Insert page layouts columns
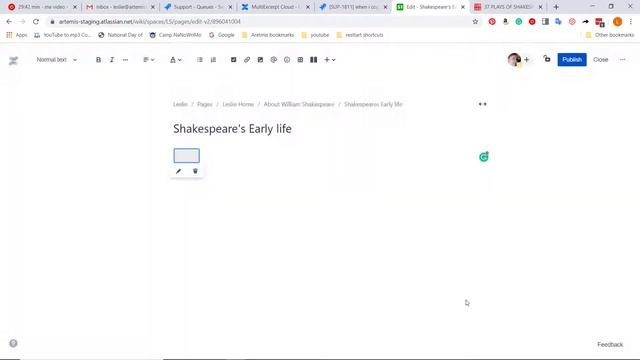 coord(313,60)
